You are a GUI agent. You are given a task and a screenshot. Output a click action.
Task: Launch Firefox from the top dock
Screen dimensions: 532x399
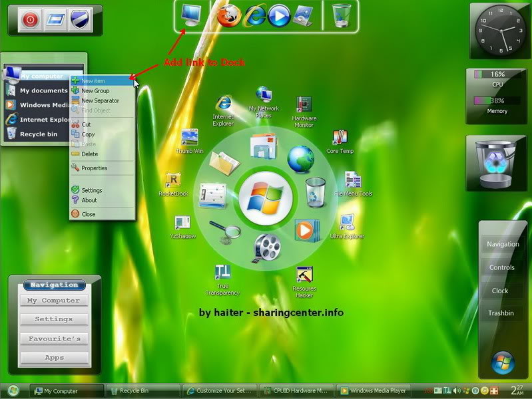click(x=228, y=16)
